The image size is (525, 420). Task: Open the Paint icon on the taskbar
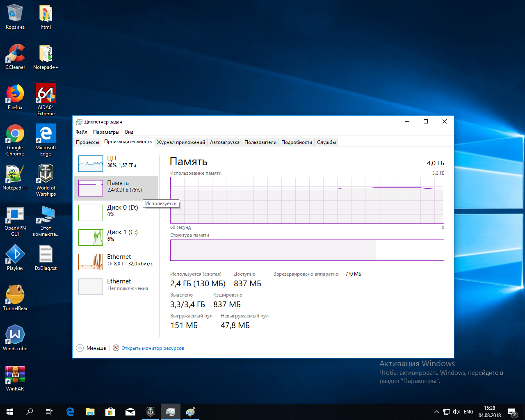pos(191,412)
